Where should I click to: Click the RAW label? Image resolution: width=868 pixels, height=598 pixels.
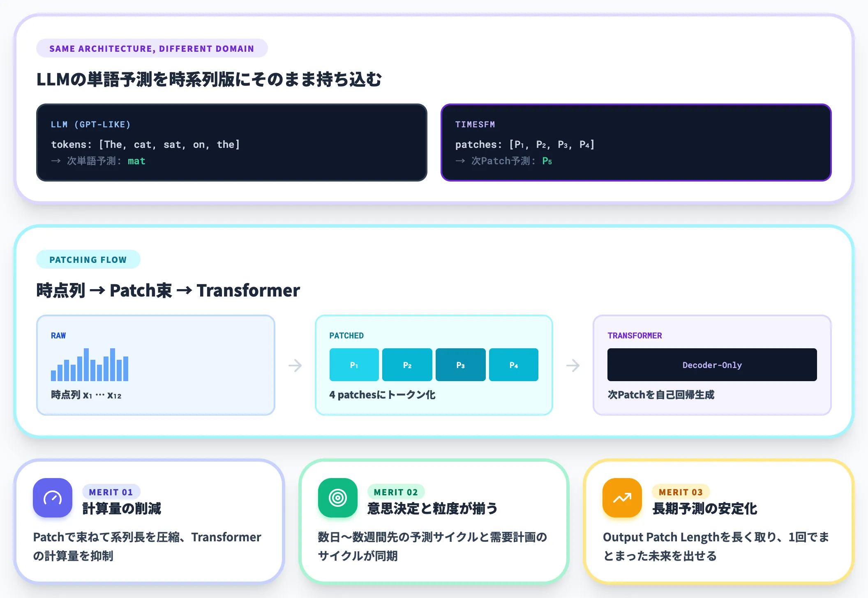58,336
